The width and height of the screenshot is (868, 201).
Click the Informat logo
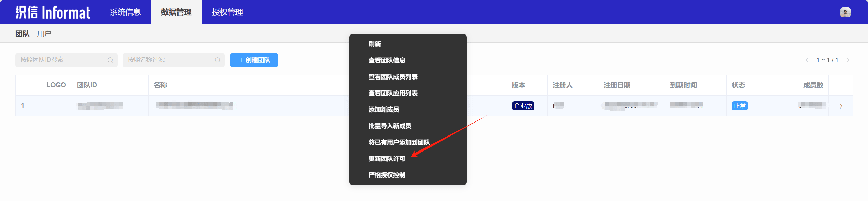(53, 12)
